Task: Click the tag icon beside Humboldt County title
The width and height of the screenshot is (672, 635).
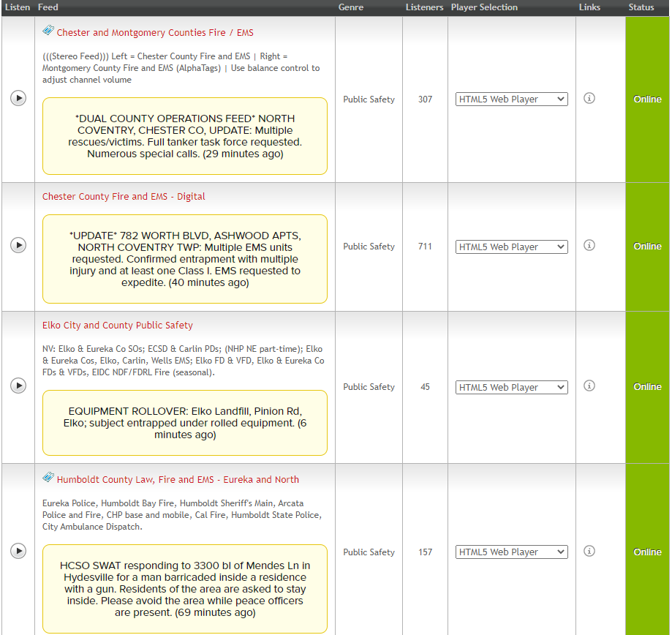Action: pyautogui.click(x=48, y=477)
